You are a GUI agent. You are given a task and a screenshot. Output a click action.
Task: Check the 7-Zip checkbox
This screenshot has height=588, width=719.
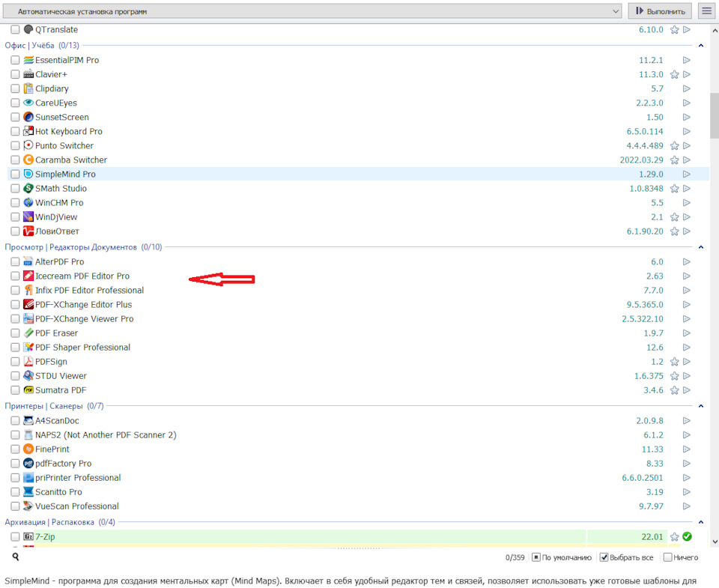[x=15, y=536]
